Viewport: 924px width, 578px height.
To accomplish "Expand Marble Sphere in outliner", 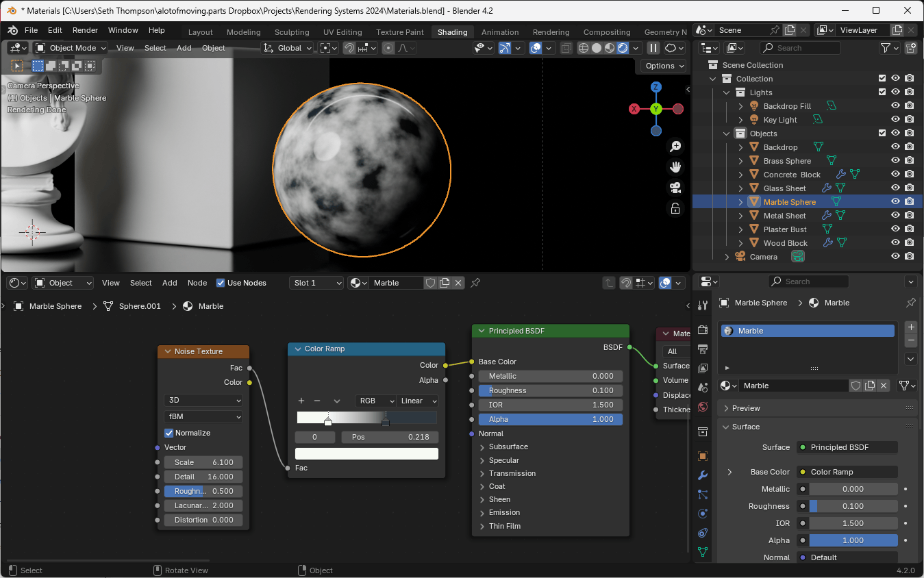I will point(740,202).
